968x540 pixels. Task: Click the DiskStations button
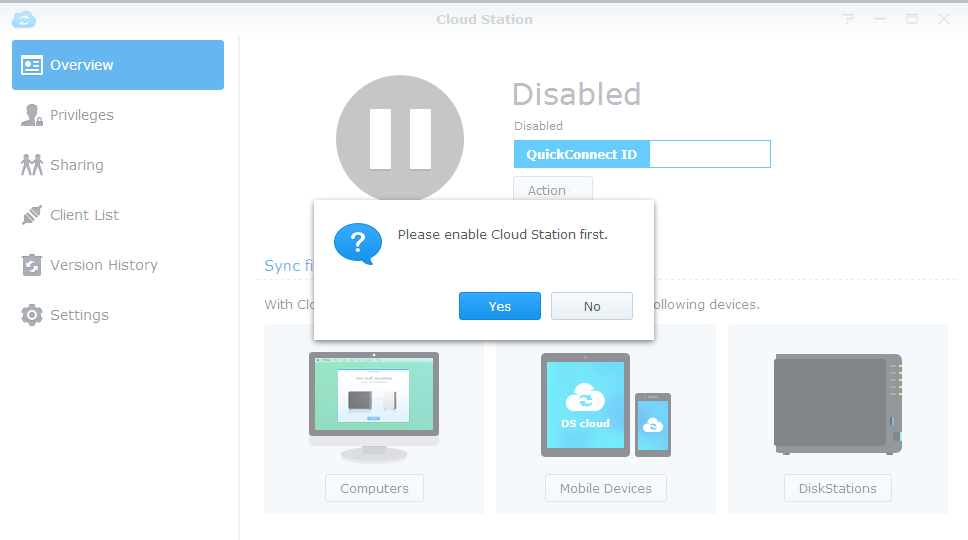tap(838, 488)
